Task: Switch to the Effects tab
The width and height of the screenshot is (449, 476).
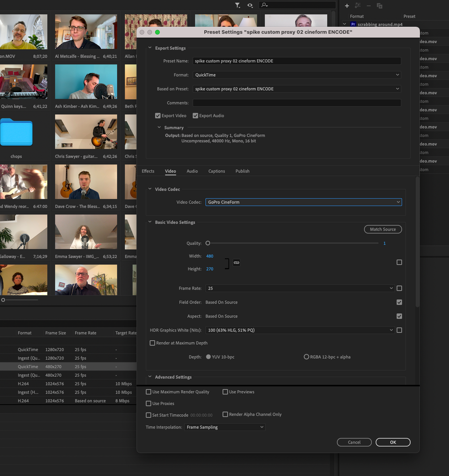Action: click(x=148, y=171)
